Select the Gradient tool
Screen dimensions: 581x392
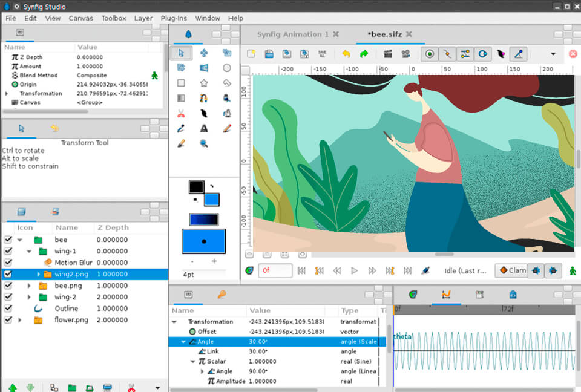(180, 98)
